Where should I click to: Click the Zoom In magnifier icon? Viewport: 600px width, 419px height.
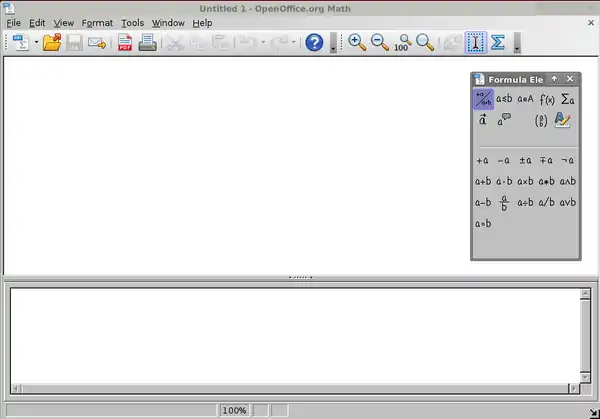click(x=357, y=42)
